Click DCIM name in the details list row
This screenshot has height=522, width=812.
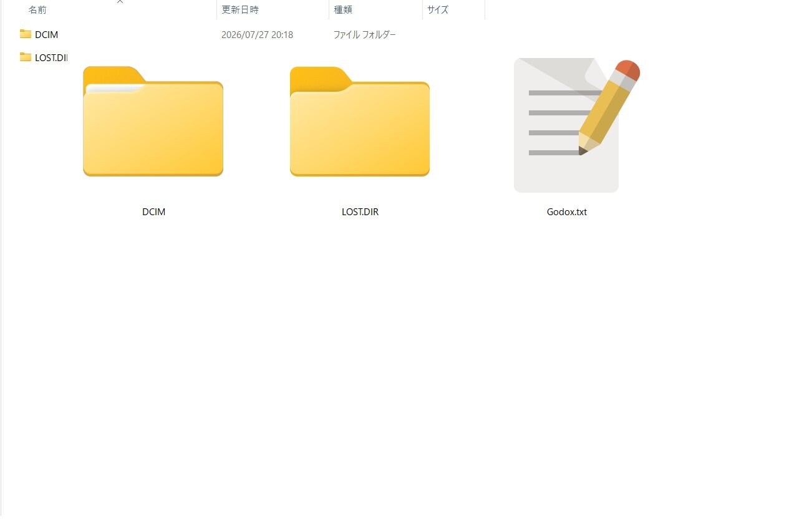[47, 35]
